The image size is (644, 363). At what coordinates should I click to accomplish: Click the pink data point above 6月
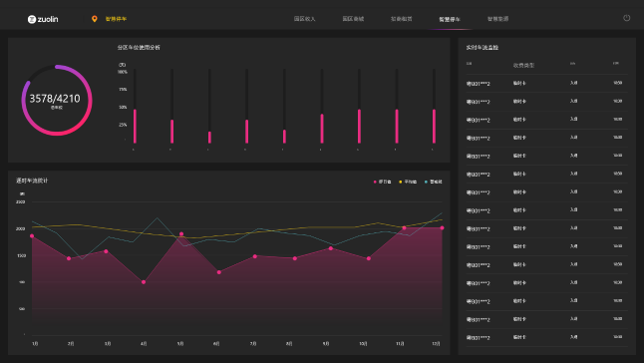[x=219, y=272]
